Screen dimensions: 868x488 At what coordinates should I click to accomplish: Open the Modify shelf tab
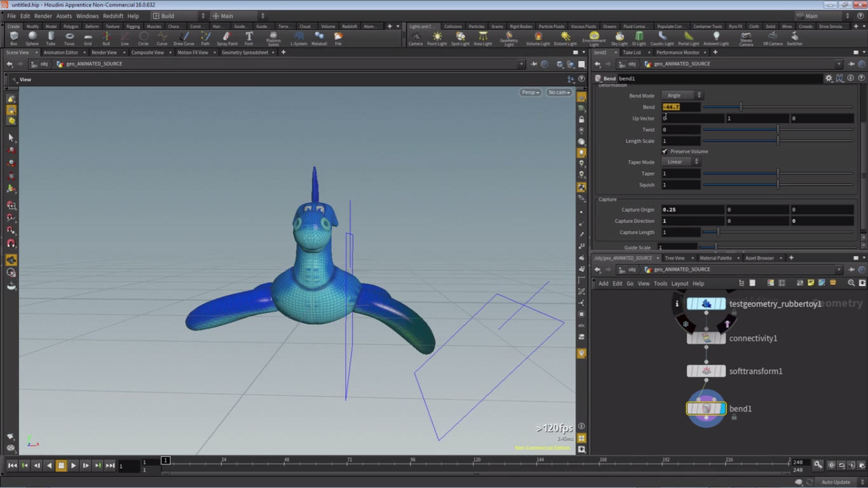[x=32, y=26]
